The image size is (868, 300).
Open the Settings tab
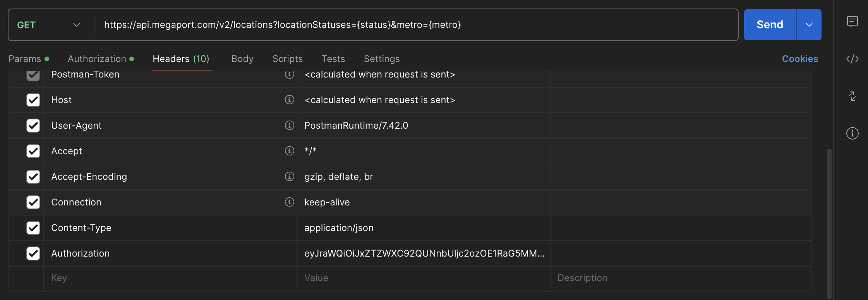[x=382, y=59]
